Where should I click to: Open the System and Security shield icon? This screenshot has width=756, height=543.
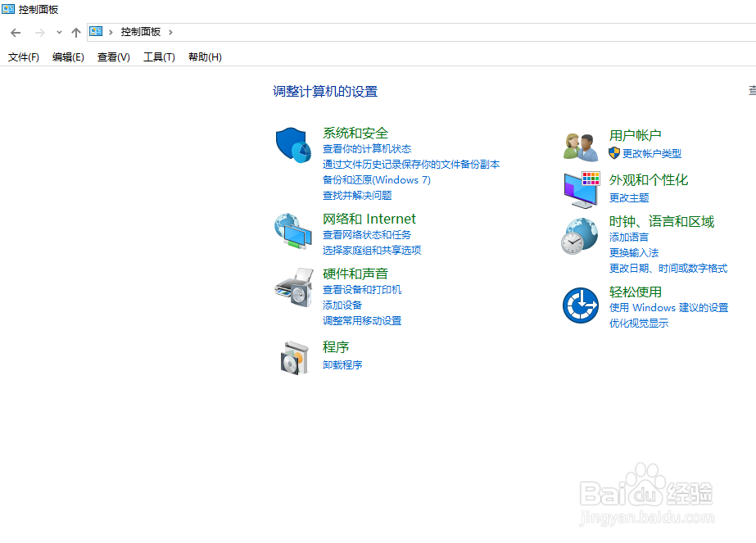tap(293, 145)
